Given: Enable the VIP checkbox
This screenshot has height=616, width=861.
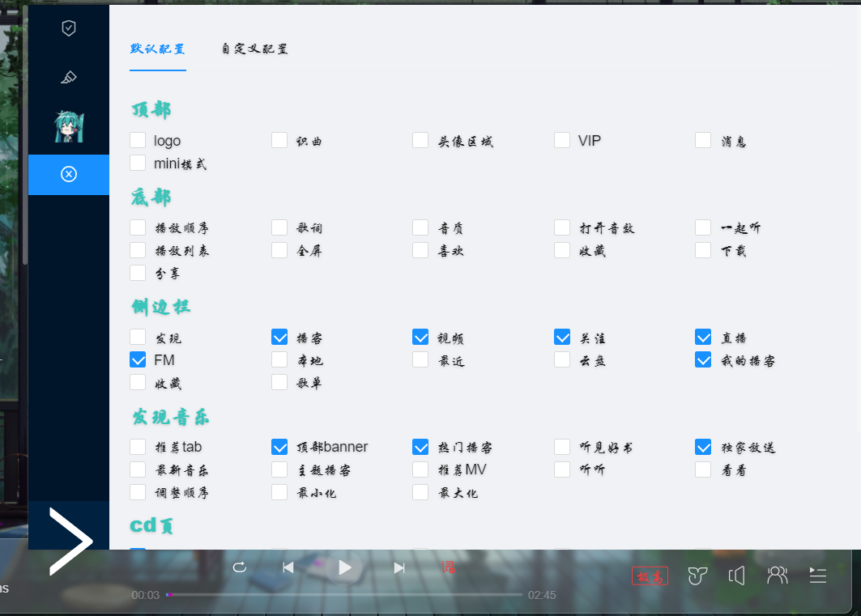Looking at the screenshot, I should 561,139.
